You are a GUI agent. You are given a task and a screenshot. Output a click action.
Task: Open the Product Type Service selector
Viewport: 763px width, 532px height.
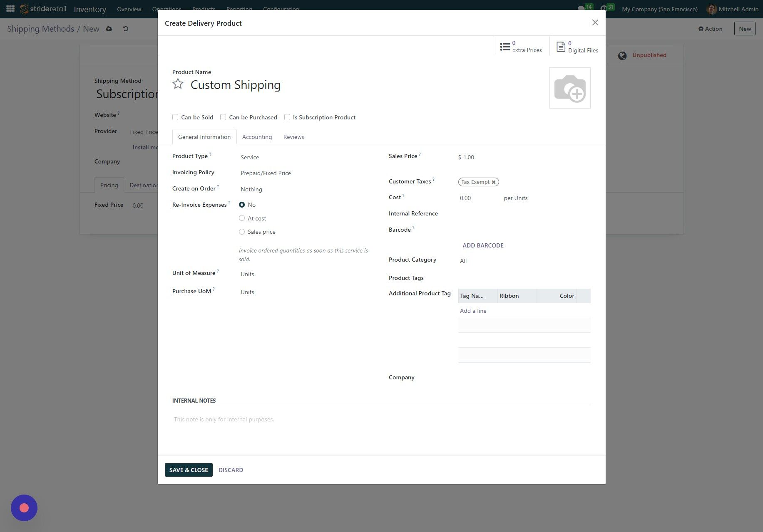pos(250,157)
